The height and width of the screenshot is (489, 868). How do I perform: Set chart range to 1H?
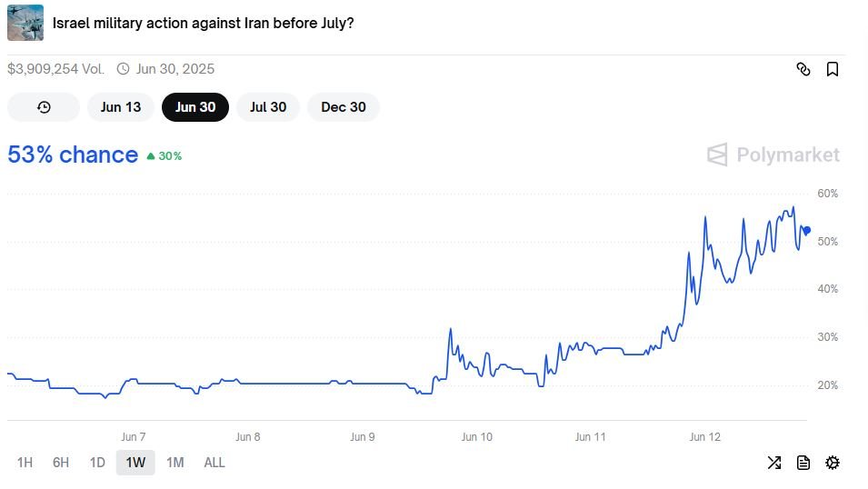tap(25, 463)
